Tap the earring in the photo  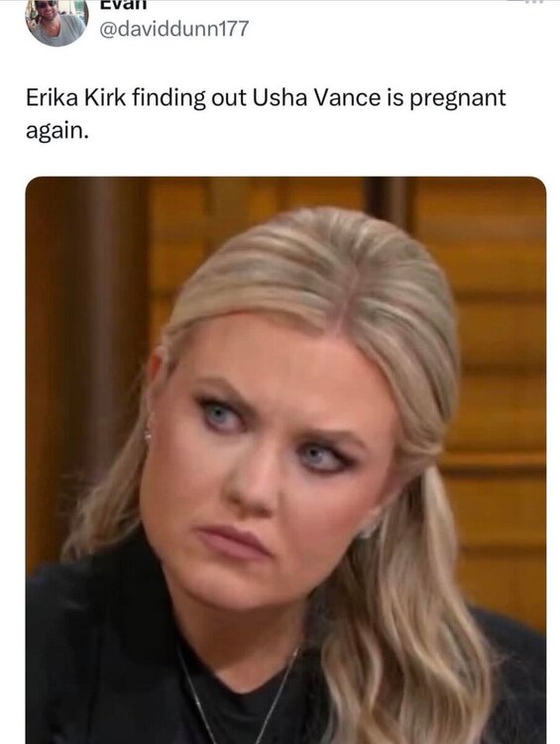point(148,433)
